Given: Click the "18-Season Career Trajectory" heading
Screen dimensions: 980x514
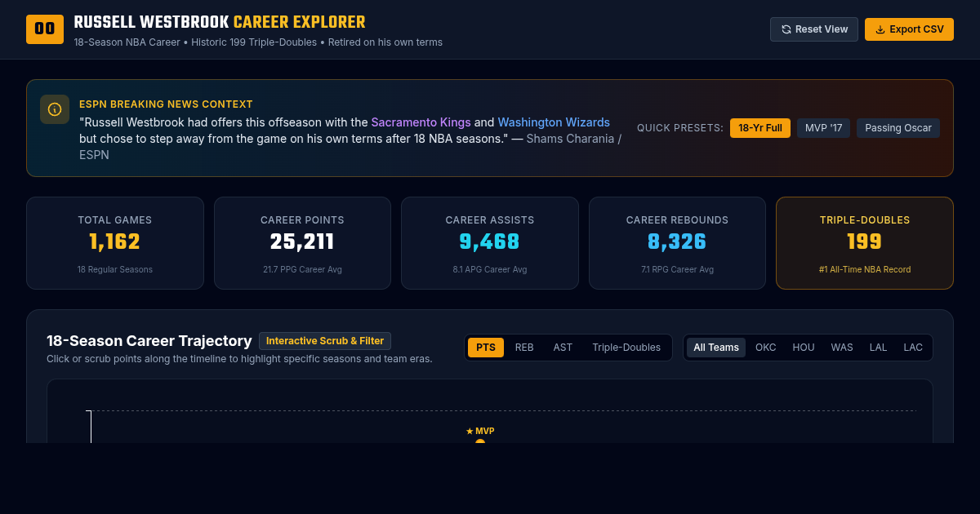Looking at the screenshot, I should point(149,341).
